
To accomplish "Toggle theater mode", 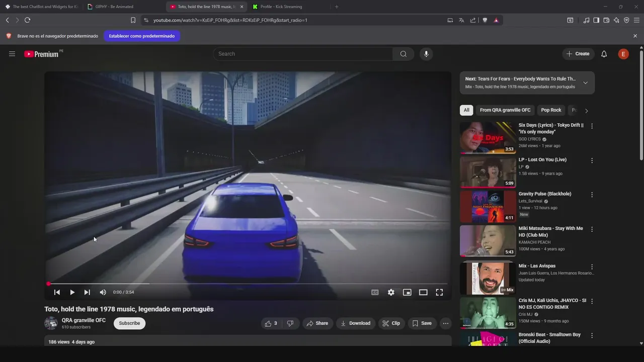I will [423, 292].
